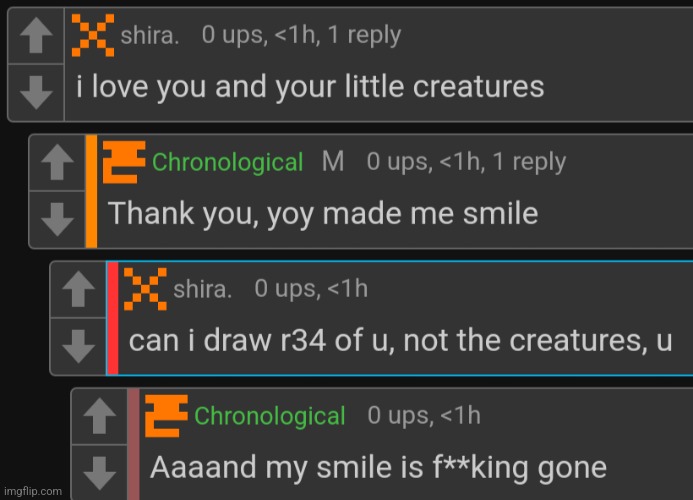Viewport: 693px width, 500px height.
Task: Visit Chronological's profile from last comment
Action: (x=270, y=416)
